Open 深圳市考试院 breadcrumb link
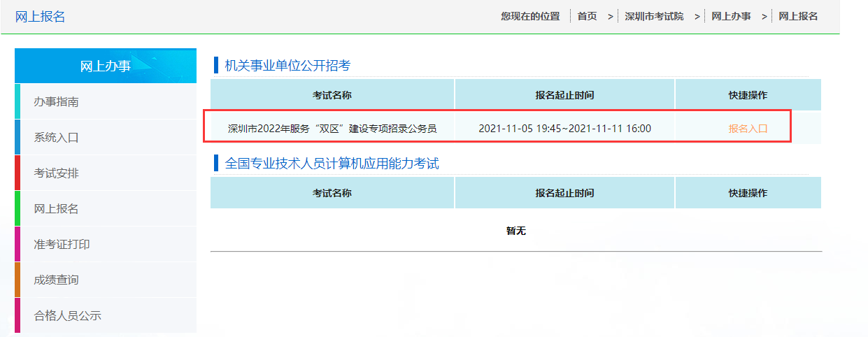Viewport: 868px width, 337px height. 654,16
